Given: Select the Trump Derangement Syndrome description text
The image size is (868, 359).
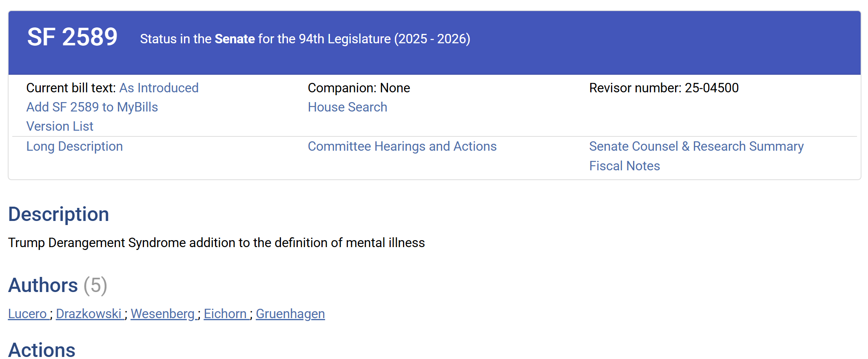Looking at the screenshot, I should pos(217,243).
